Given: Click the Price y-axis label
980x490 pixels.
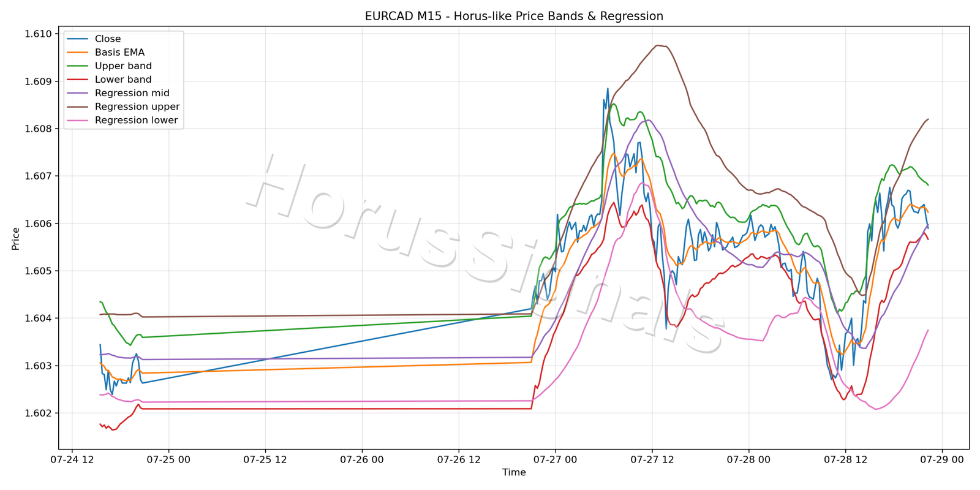Looking at the screenshot, I should pos(16,238).
